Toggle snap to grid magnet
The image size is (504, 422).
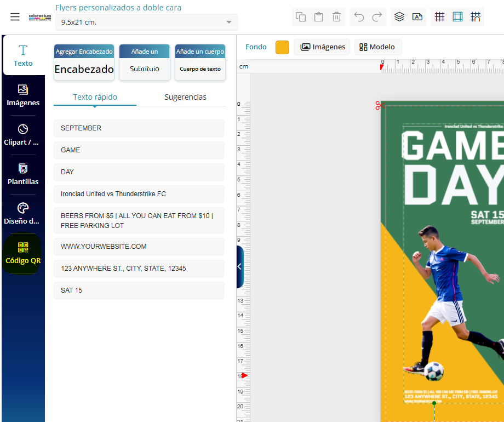coord(476,17)
